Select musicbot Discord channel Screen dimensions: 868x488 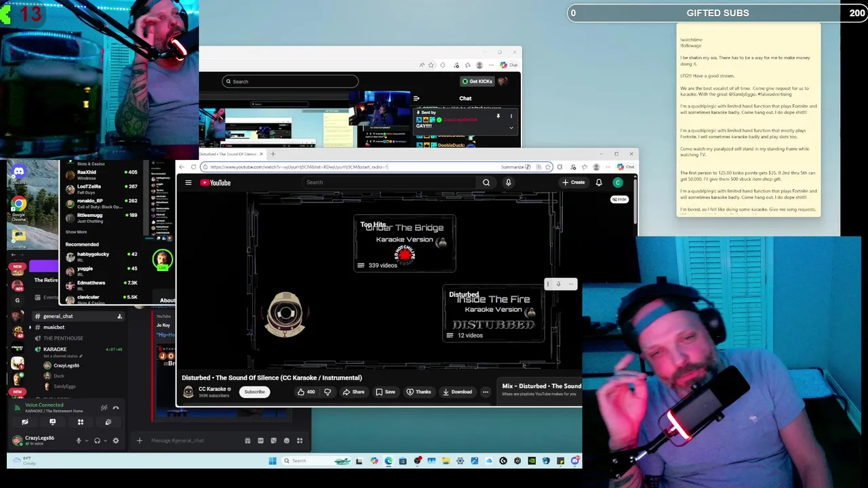[78, 327]
